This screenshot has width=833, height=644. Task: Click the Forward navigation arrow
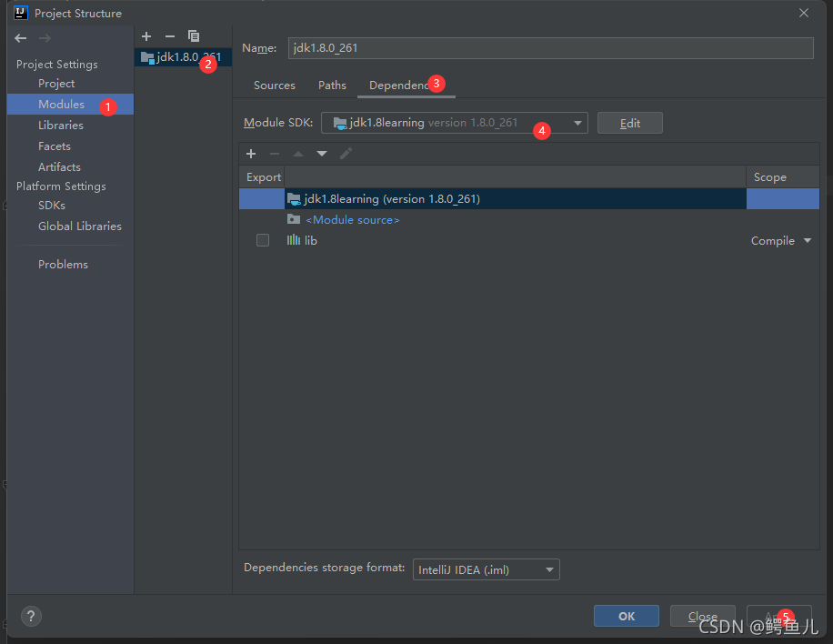click(45, 38)
